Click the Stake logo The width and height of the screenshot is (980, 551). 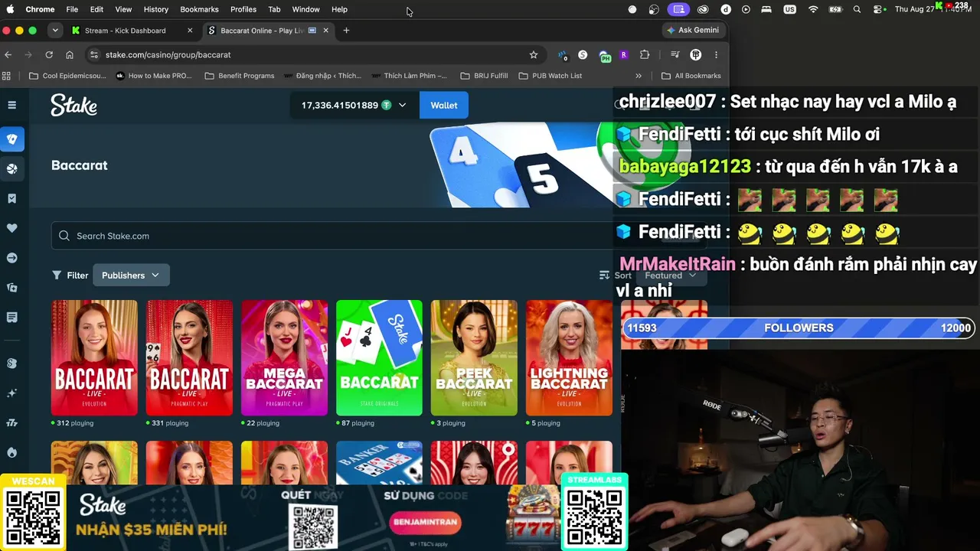[x=74, y=105]
